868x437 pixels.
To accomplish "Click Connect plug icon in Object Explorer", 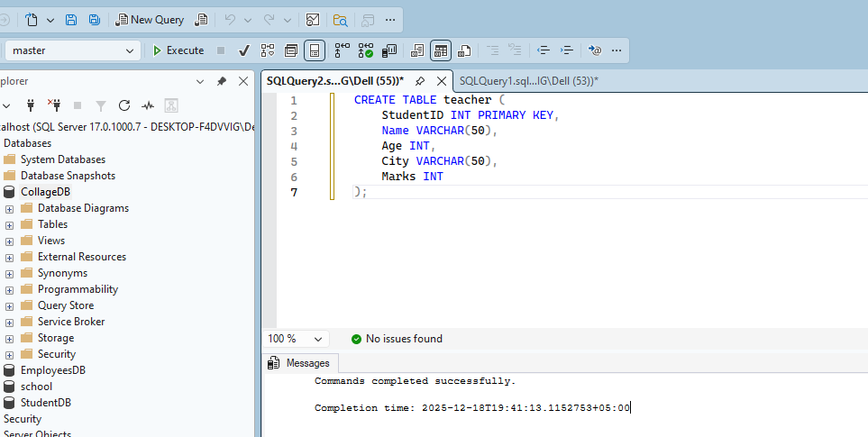I will [30, 105].
